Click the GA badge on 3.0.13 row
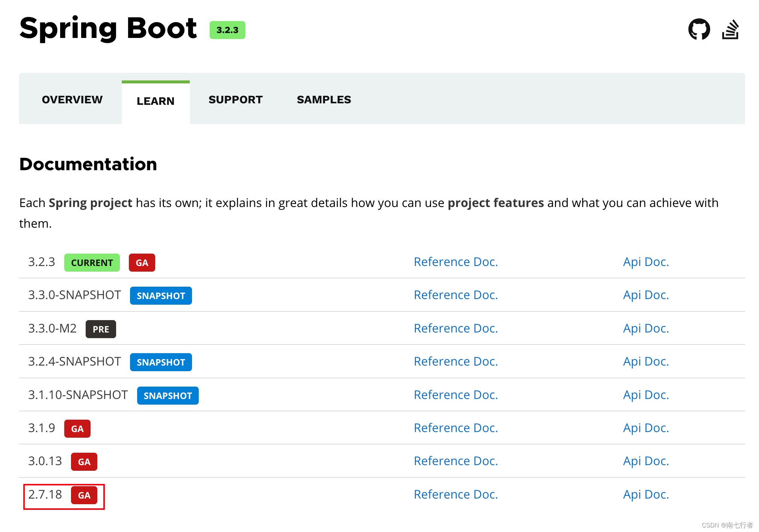The image size is (759, 532). click(84, 462)
